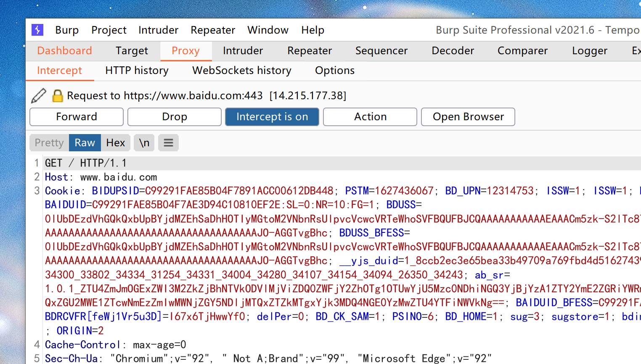Open the Project menu
Viewport: 641px width, 364px height.
[109, 30]
